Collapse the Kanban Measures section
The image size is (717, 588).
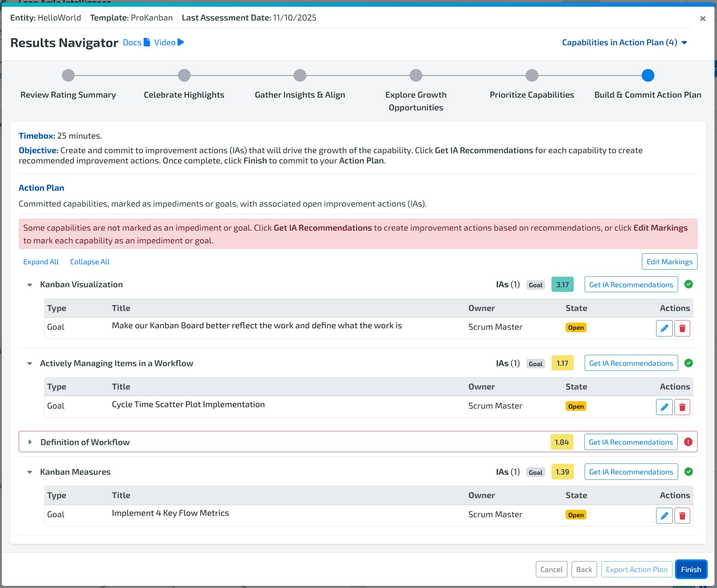[30, 472]
